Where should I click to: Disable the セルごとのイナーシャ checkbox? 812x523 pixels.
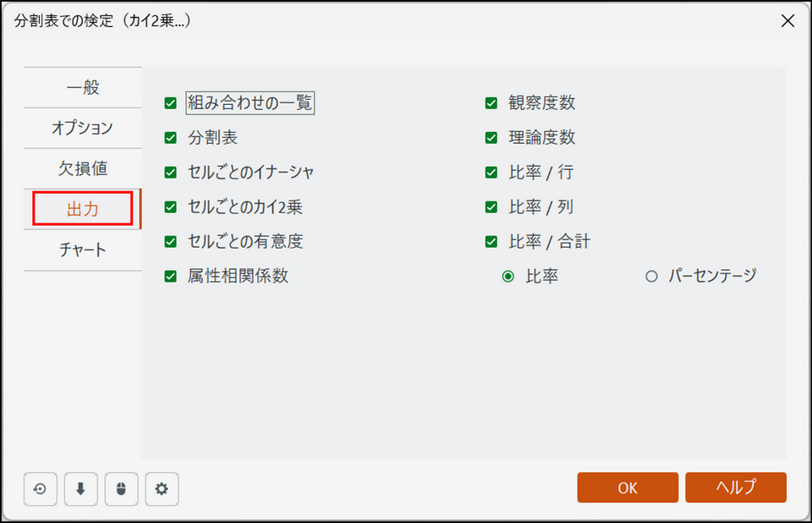(x=171, y=173)
